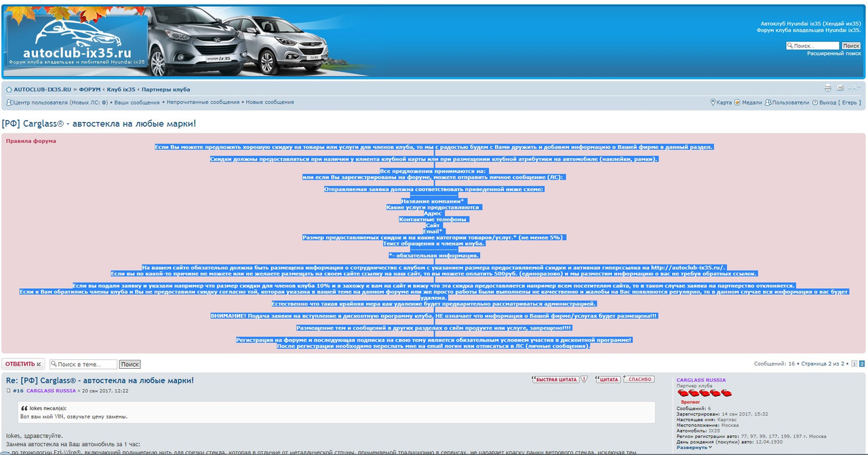This screenshot has height=455, width=868.
Task: Click the small post document icon
Action: click(x=9, y=391)
